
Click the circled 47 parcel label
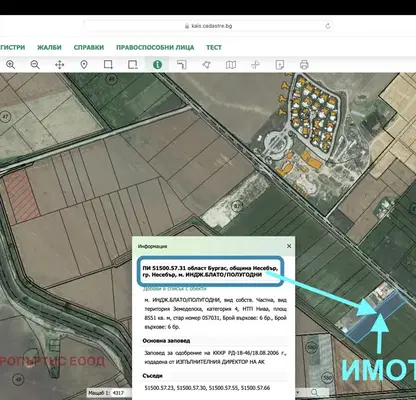coord(5,117)
